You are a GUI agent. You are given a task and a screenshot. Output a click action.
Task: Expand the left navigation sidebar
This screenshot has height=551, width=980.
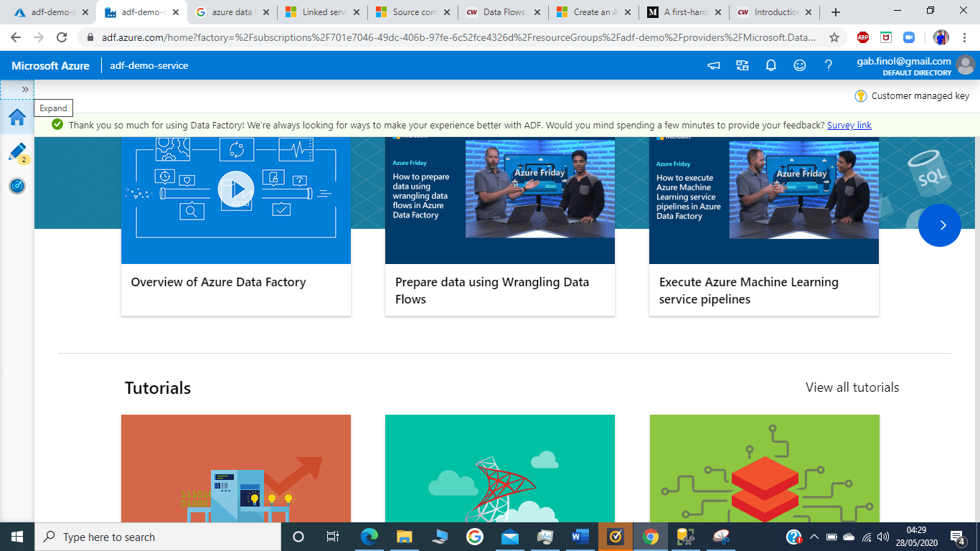click(x=24, y=89)
